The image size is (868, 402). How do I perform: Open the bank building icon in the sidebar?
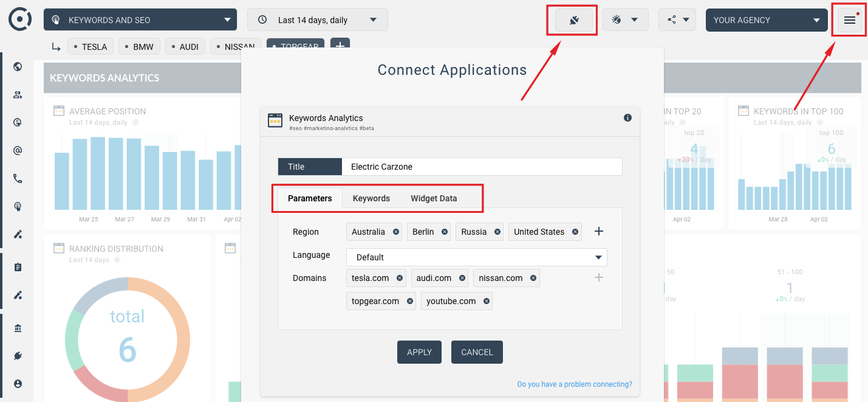coord(18,328)
